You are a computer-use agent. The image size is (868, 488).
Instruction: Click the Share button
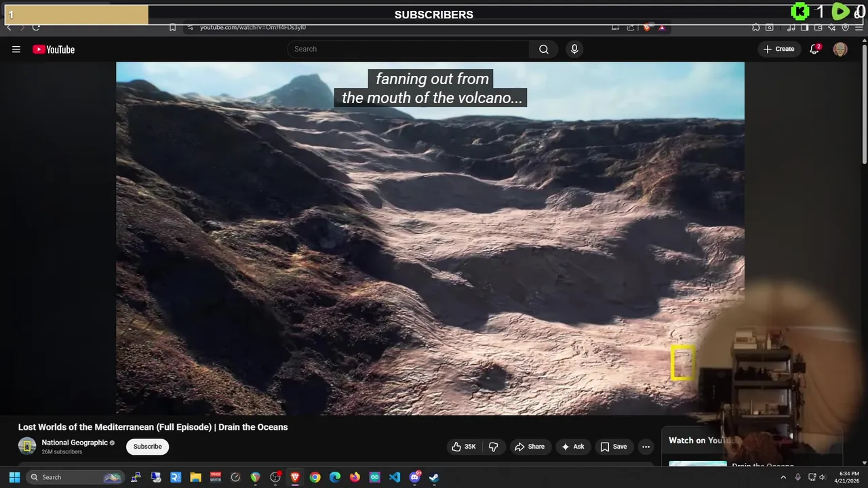tap(530, 447)
